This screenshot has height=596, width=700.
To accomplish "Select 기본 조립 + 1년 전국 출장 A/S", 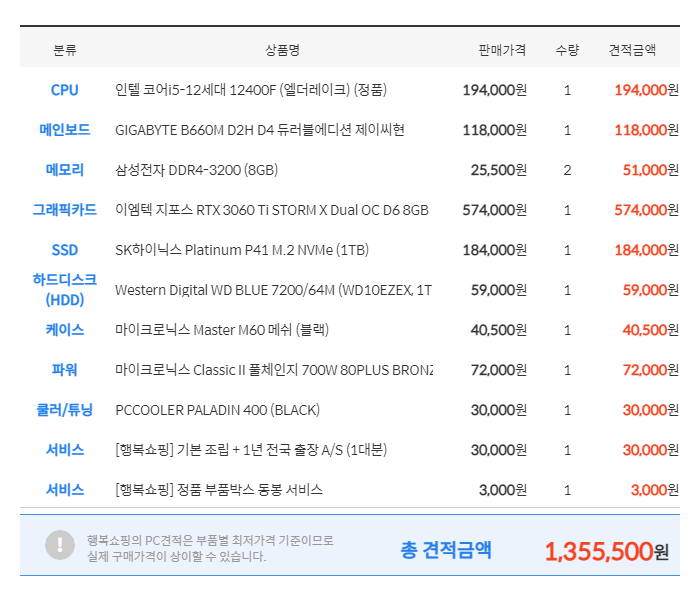I will (251, 450).
